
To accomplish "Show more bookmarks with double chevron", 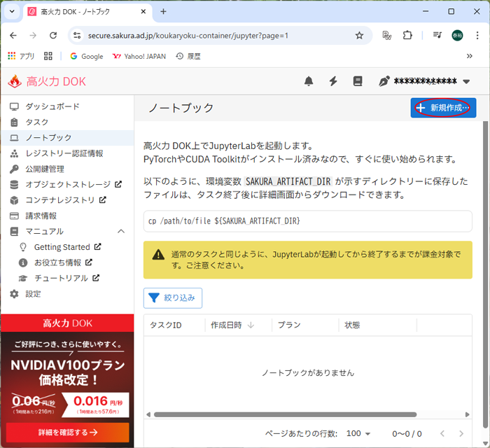I will 470,56.
